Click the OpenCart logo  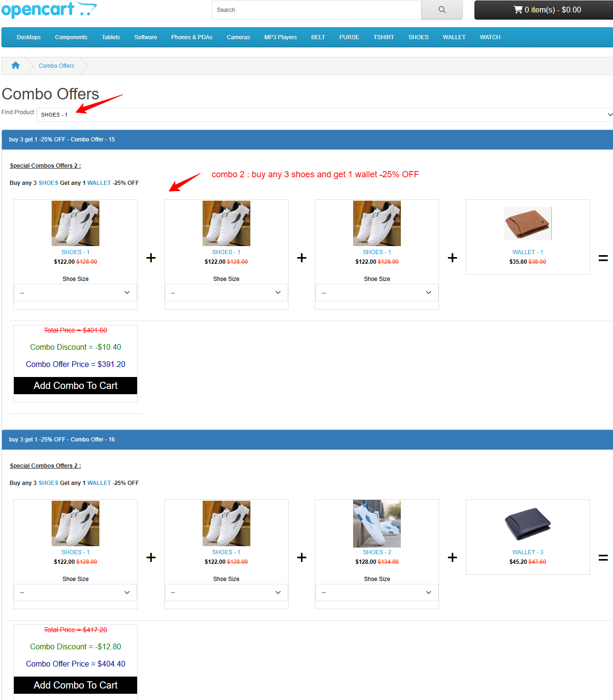[x=49, y=10]
